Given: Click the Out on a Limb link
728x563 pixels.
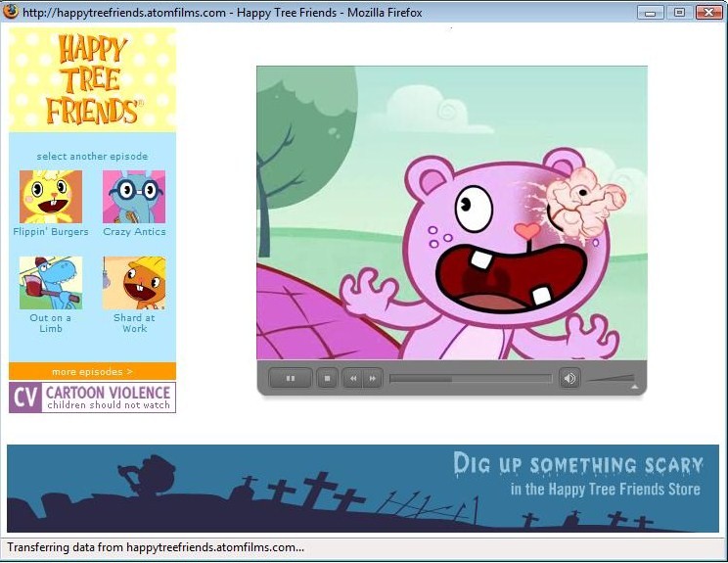Looking at the screenshot, I should coord(51,323).
